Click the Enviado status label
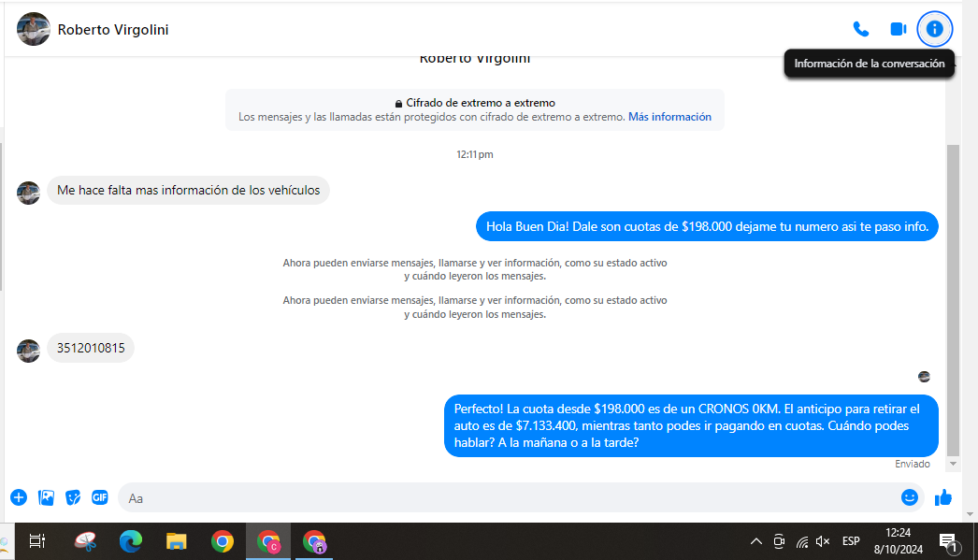Image resolution: width=978 pixels, height=560 pixels. pos(912,464)
